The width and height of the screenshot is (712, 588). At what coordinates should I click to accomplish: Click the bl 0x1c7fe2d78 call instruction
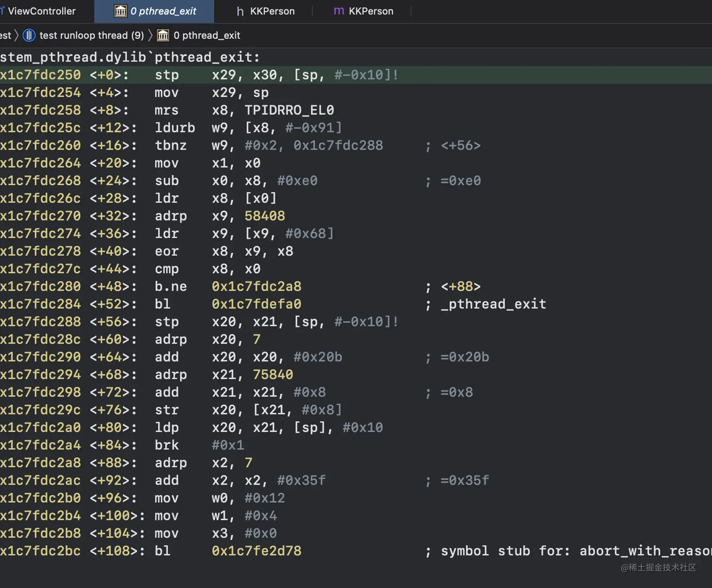(x=356, y=551)
